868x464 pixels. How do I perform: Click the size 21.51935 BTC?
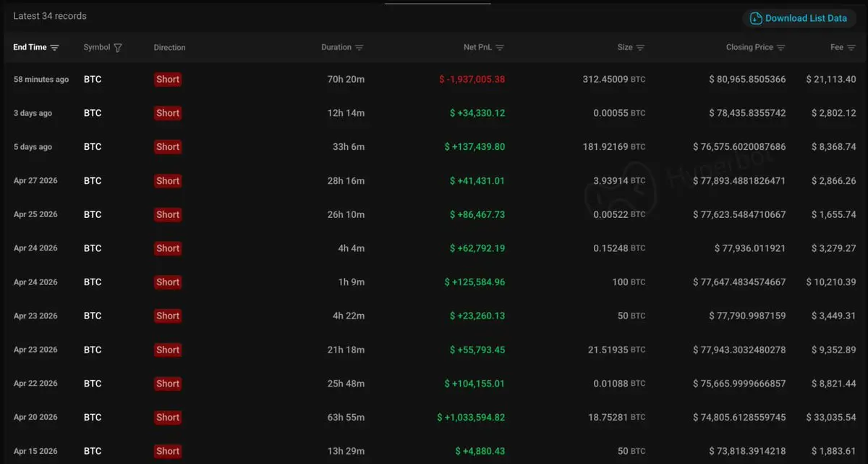617,350
